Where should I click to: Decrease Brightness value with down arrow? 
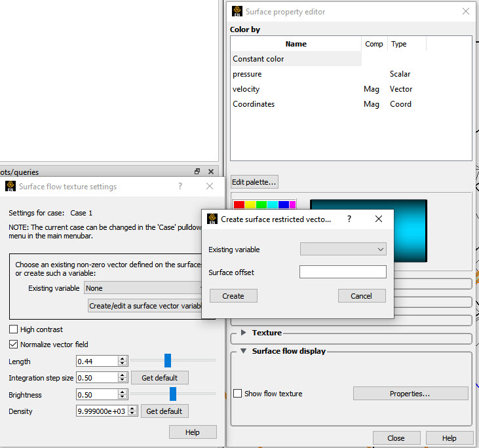(123, 397)
